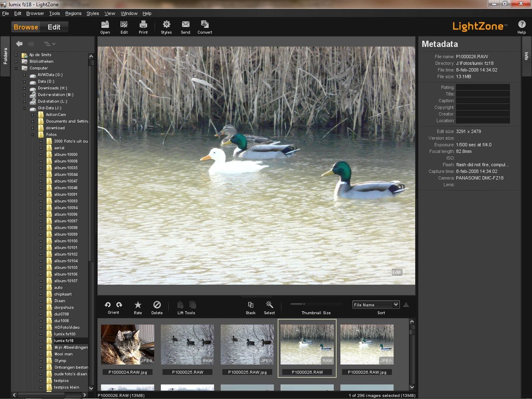Image resolution: width=532 pixels, height=399 pixels.
Task: Select thumbnail P1000025.RAW.jpg
Action: 247,345
